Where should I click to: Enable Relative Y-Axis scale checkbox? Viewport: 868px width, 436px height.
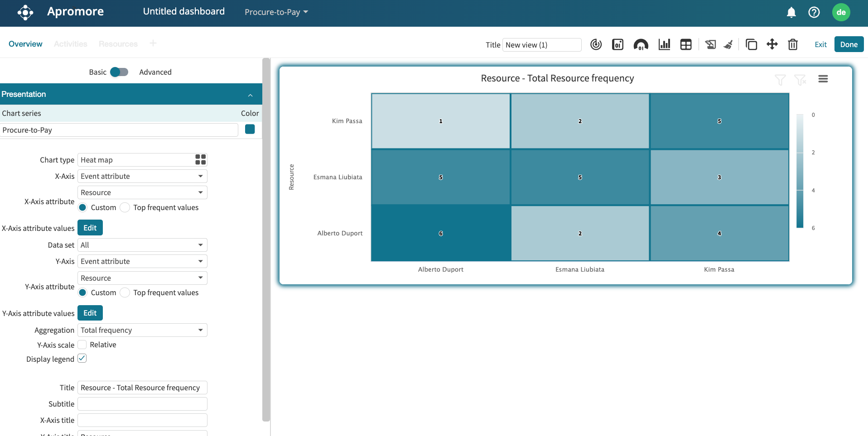pyautogui.click(x=82, y=345)
